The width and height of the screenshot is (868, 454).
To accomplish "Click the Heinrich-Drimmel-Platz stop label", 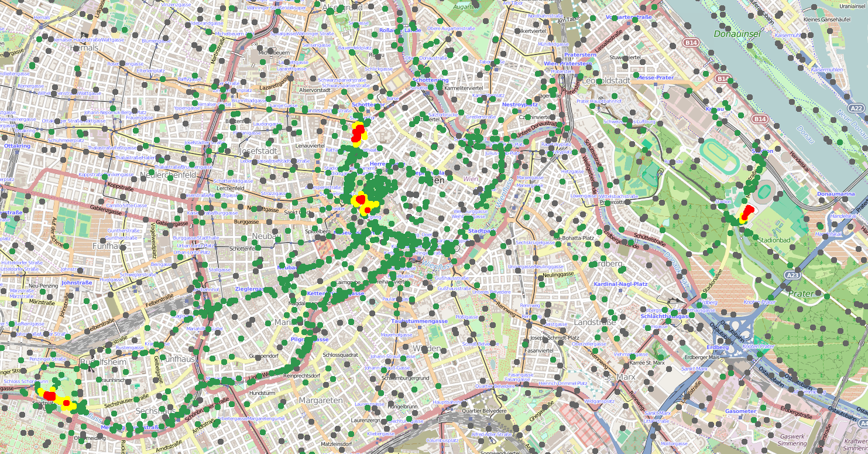I will (x=562, y=383).
